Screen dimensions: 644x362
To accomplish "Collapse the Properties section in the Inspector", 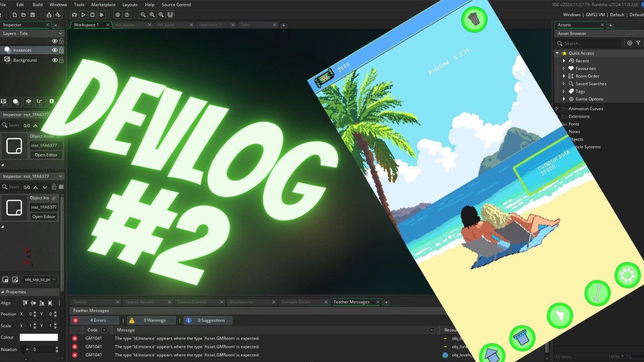I will pyautogui.click(x=3, y=292).
